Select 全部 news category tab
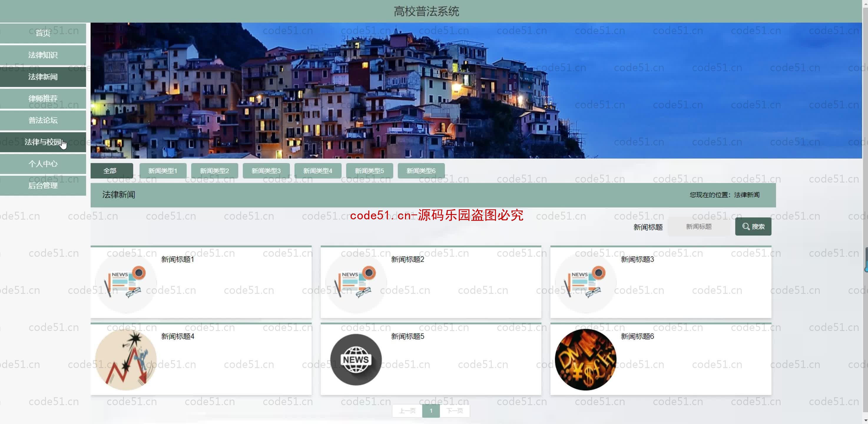The width and height of the screenshot is (868, 424). (x=109, y=170)
